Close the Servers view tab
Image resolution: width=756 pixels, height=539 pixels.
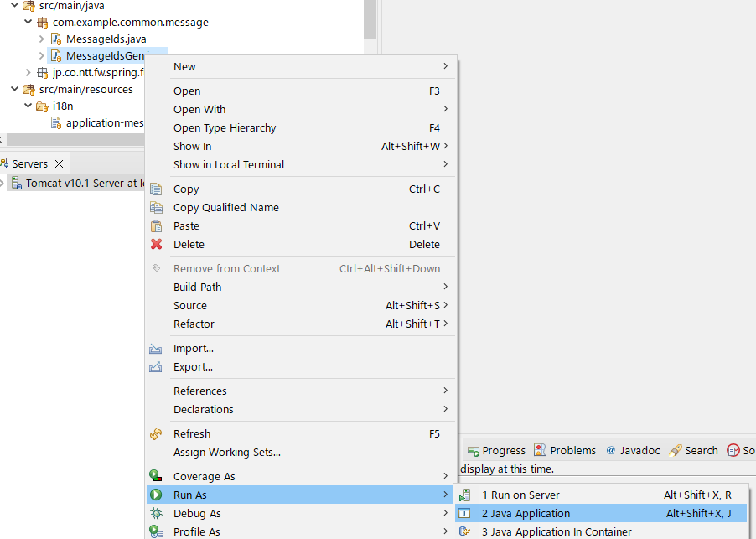pos(59,164)
